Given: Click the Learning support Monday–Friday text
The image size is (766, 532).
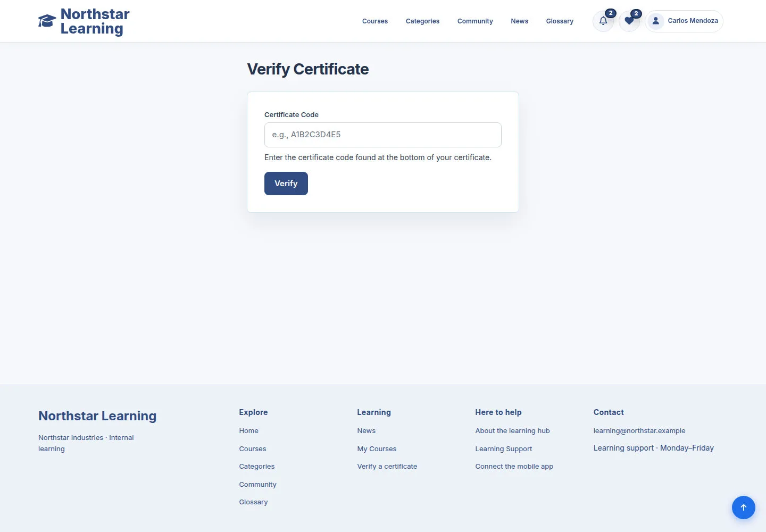Looking at the screenshot, I should 654,448.
